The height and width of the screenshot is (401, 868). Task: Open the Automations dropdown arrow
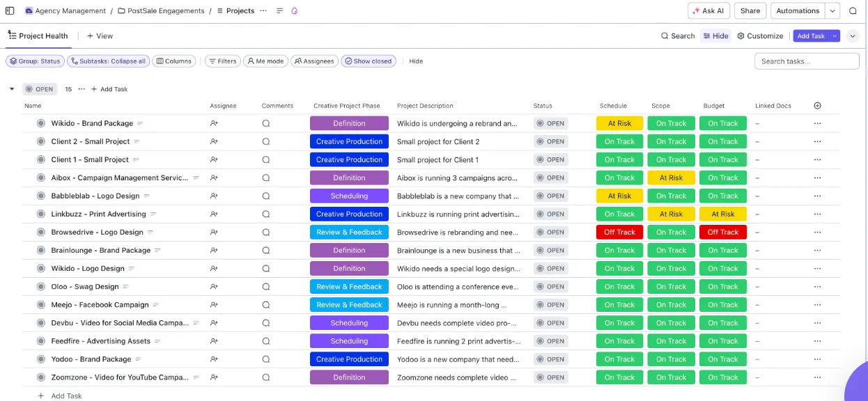(x=832, y=10)
